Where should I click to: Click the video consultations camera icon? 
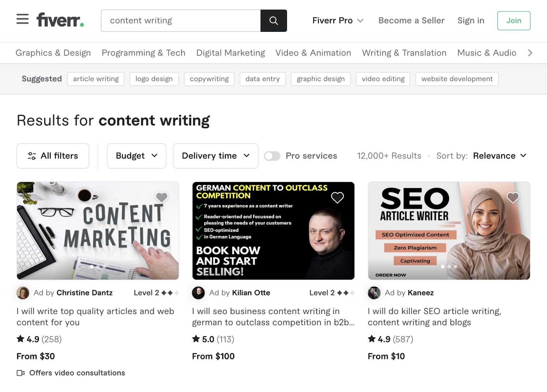click(21, 373)
